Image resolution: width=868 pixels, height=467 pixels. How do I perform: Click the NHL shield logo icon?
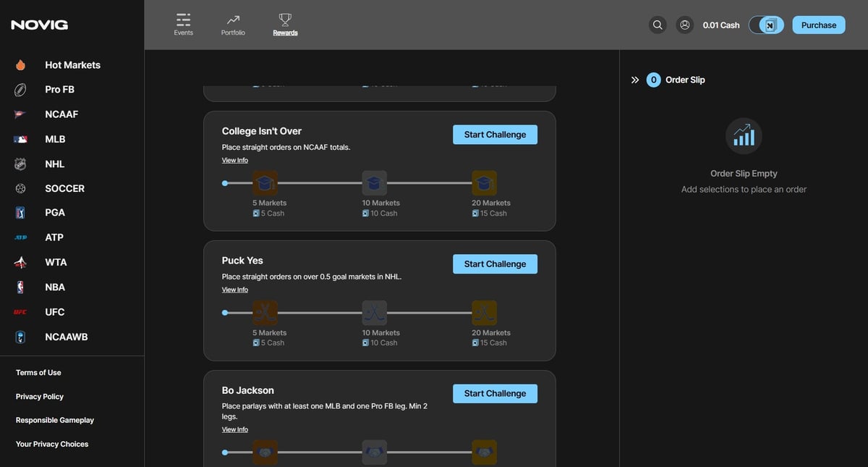coord(20,164)
